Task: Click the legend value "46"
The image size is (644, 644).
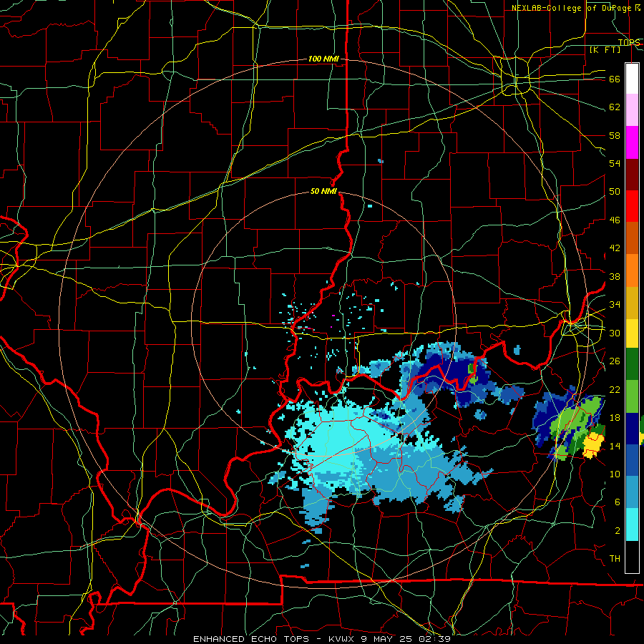Action: click(615, 220)
